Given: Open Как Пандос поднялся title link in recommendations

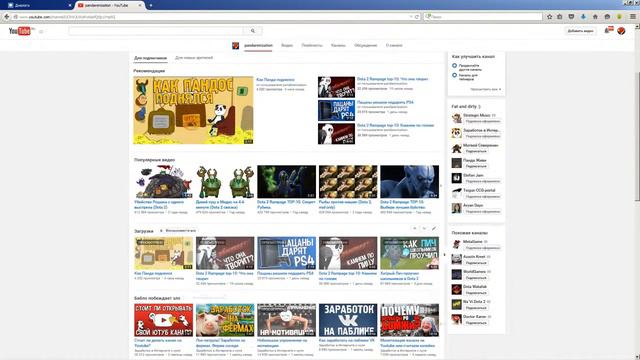Looking at the screenshot, I should pyautogui.click(x=275, y=80).
